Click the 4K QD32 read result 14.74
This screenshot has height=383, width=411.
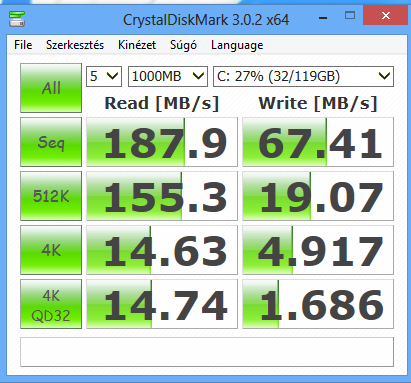coord(162,304)
